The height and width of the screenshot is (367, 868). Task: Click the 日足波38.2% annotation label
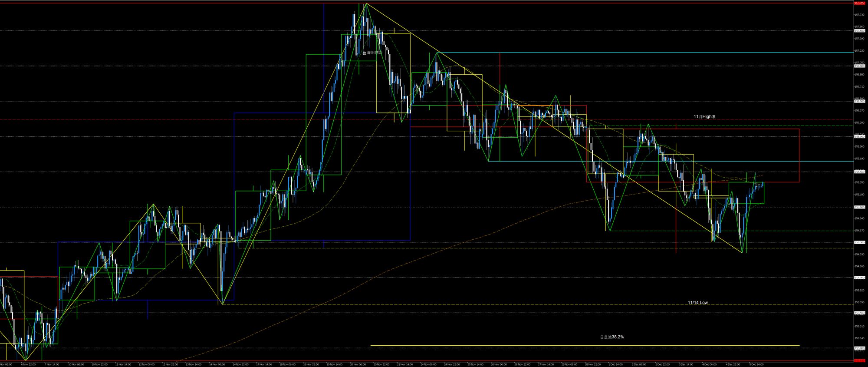[x=612, y=337]
